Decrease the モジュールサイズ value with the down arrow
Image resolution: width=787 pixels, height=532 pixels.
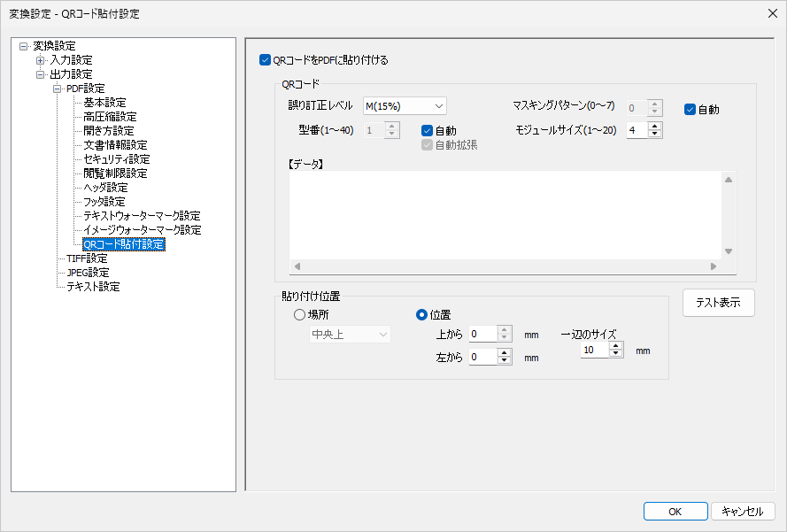[655, 135]
